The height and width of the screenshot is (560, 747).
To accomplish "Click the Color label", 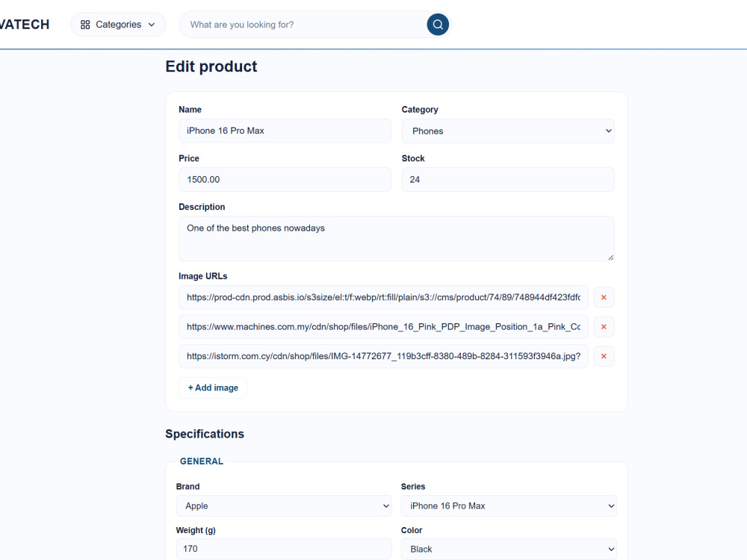I will (412, 530).
